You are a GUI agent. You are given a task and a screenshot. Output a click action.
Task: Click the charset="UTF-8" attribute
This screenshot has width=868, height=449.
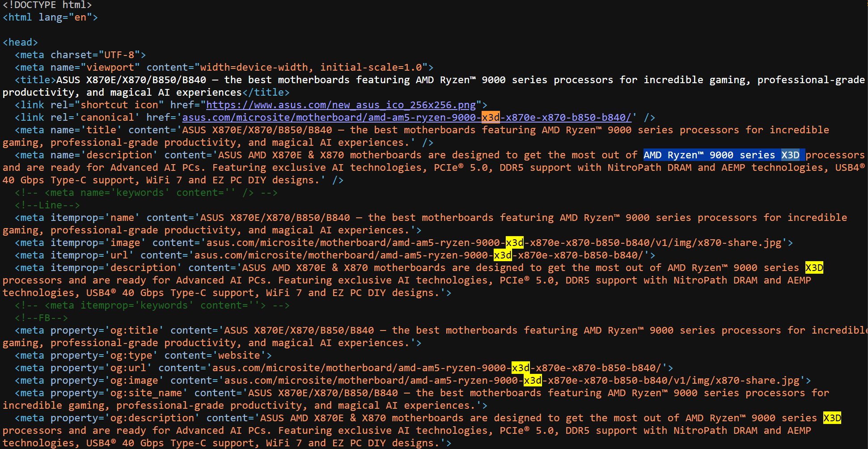pos(96,55)
